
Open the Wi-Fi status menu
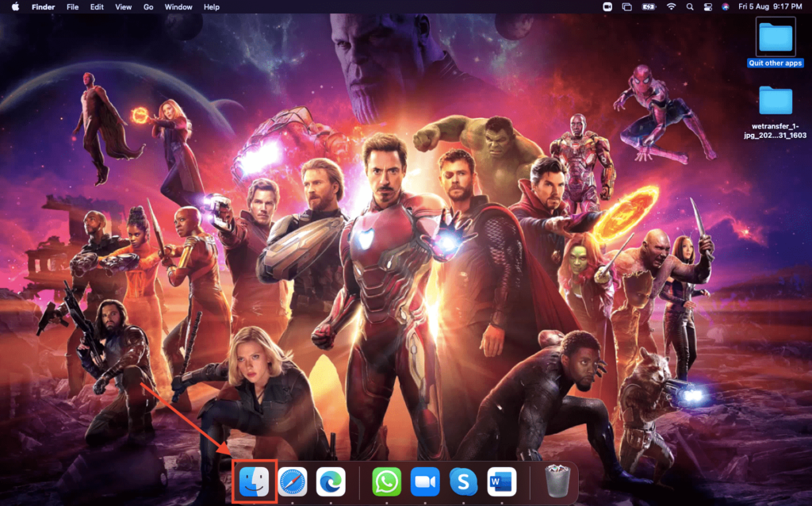pyautogui.click(x=671, y=6)
